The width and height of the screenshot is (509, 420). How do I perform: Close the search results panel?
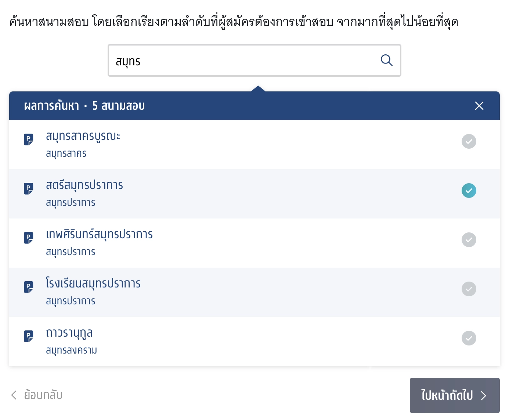[x=479, y=106]
